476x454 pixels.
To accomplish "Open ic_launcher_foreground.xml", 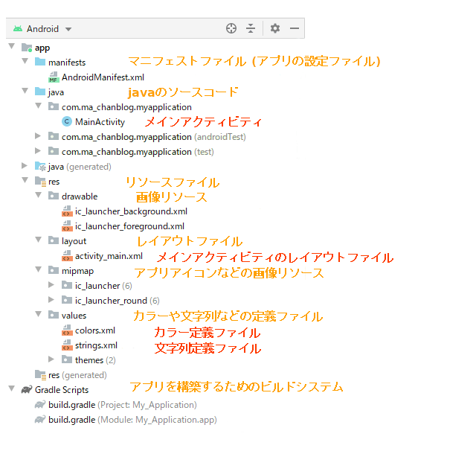I will click(x=129, y=226).
